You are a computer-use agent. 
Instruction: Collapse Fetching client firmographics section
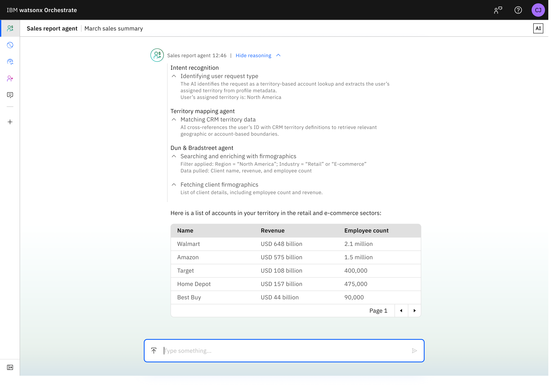pos(174,185)
